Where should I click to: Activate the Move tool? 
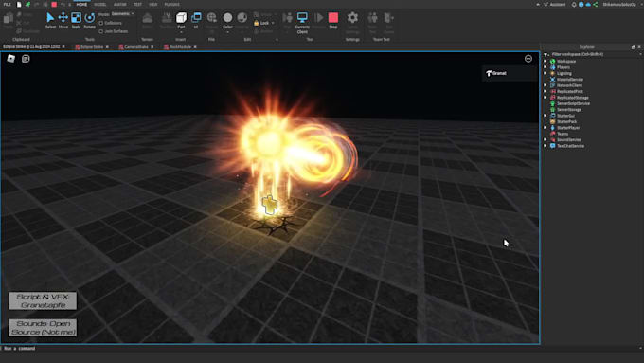(63, 21)
